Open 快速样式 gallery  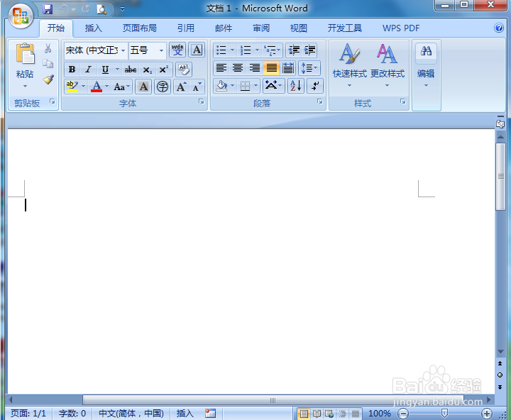pos(350,65)
